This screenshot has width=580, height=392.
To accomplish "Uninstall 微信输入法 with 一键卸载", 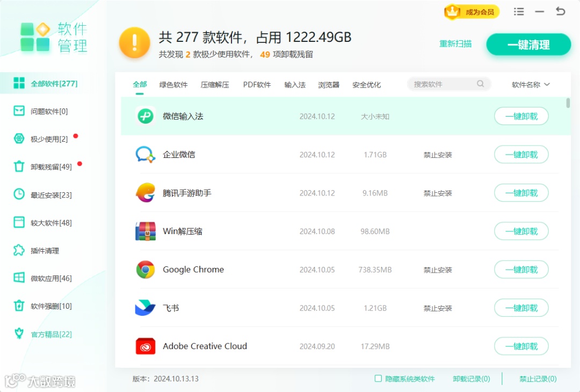I will click(521, 116).
